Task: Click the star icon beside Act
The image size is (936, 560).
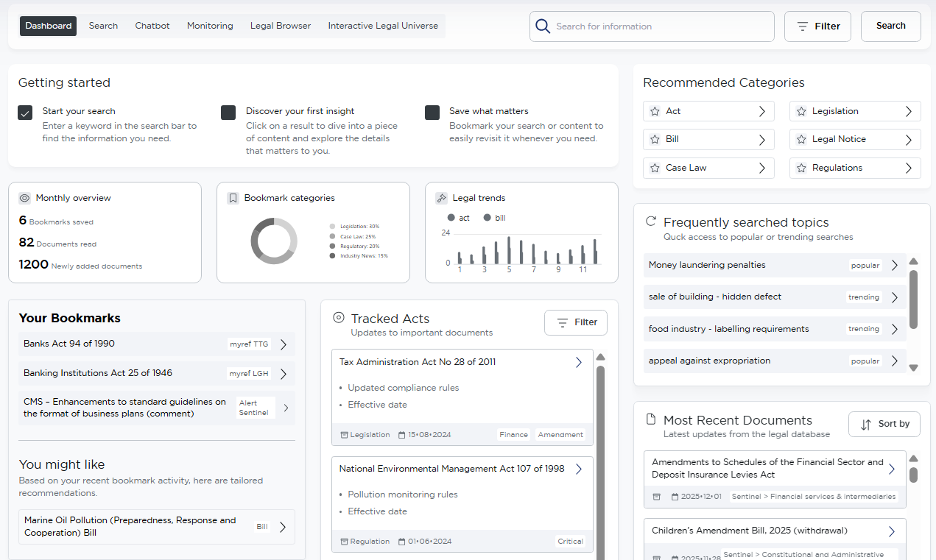Action: point(655,111)
